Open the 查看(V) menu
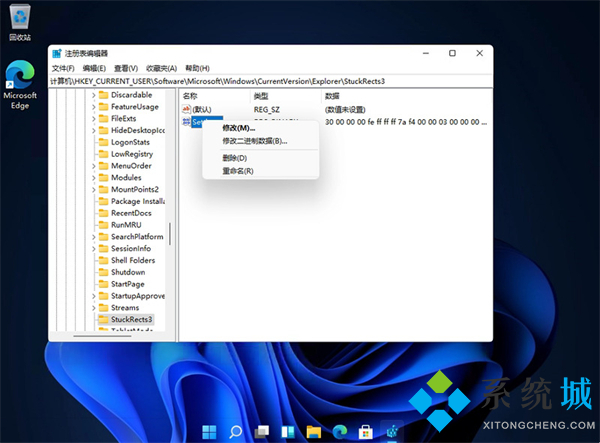 126,68
